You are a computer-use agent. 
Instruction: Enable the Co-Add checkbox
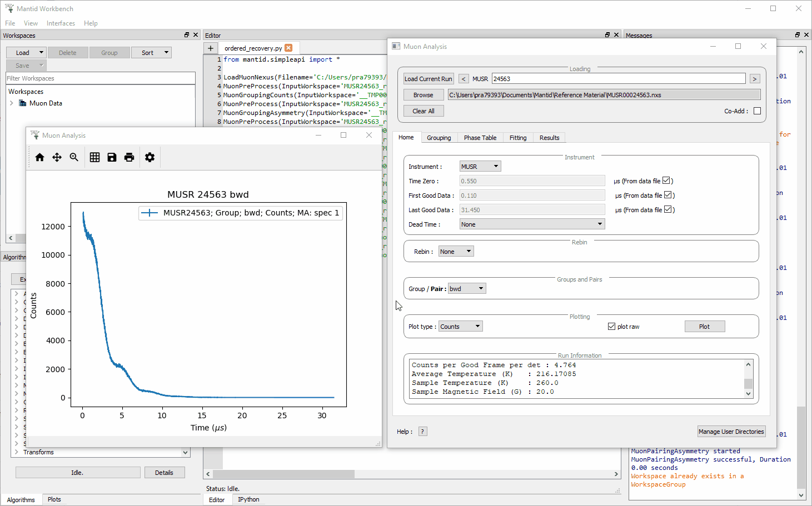[757, 111]
